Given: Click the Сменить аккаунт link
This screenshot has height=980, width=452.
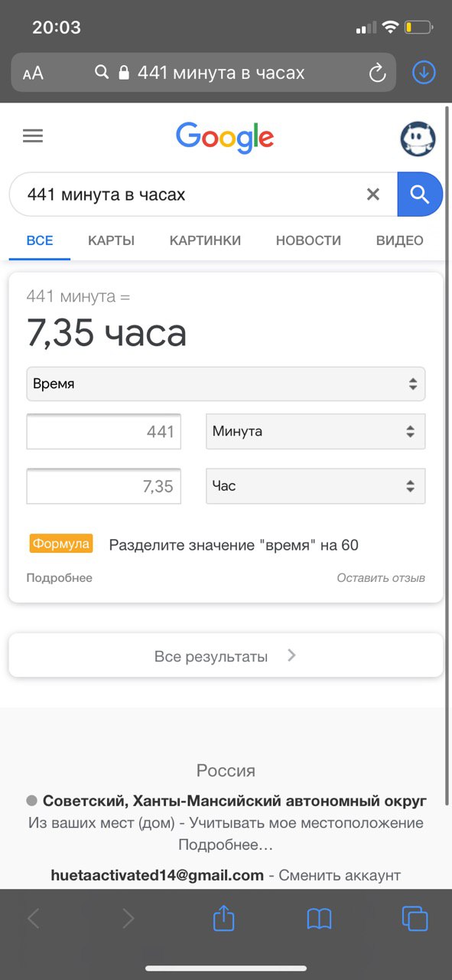Looking at the screenshot, I should (x=340, y=875).
